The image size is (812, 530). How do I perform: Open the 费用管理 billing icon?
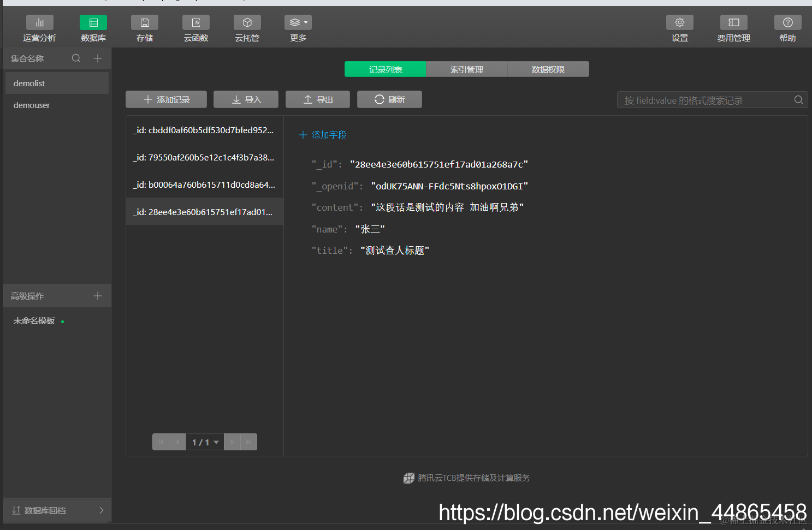coord(734,22)
